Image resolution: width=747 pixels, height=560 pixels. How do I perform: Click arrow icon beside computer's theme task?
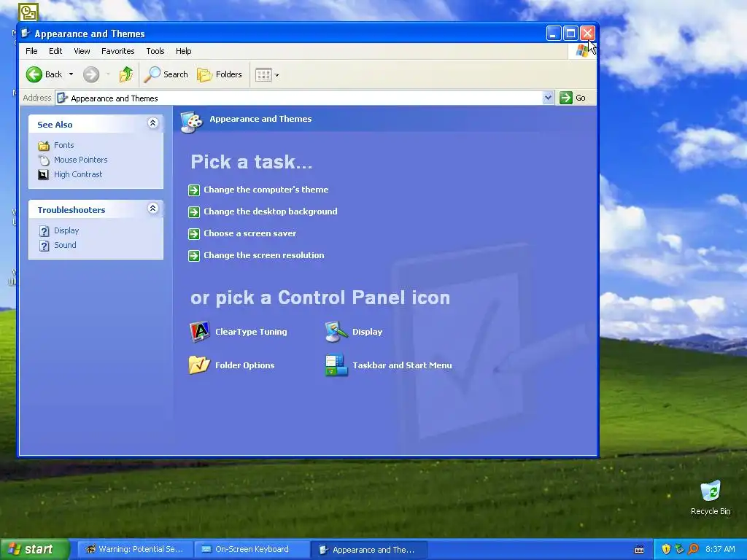click(194, 190)
